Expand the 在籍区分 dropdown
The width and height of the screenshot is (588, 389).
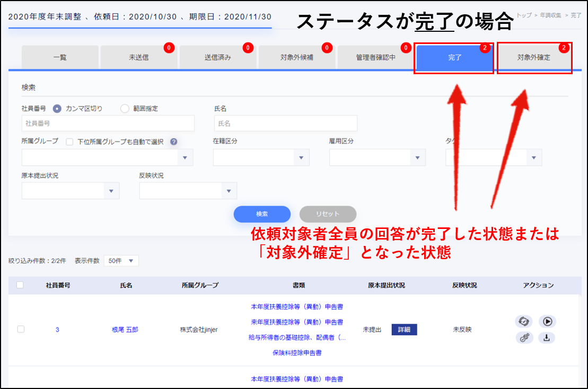pos(261,157)
